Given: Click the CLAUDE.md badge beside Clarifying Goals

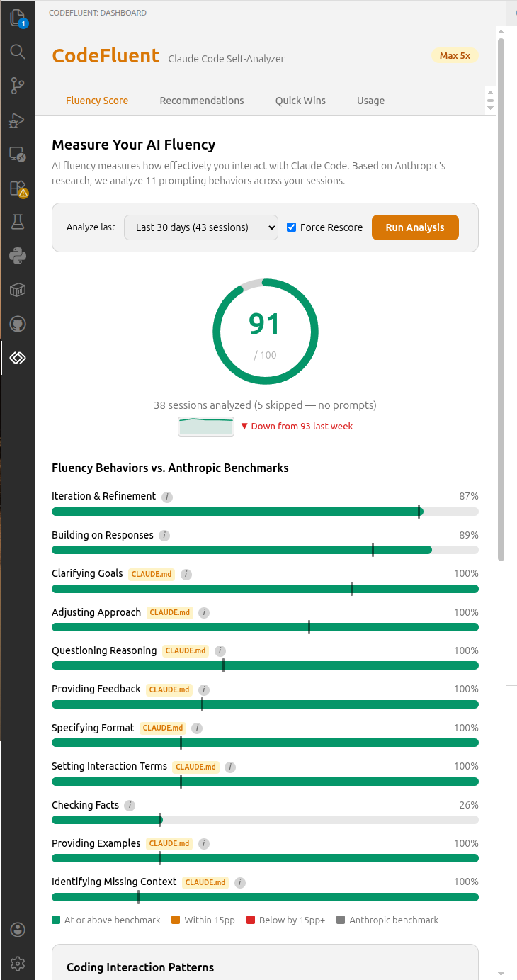Looking at the screenshot, I should click(151, 574).
